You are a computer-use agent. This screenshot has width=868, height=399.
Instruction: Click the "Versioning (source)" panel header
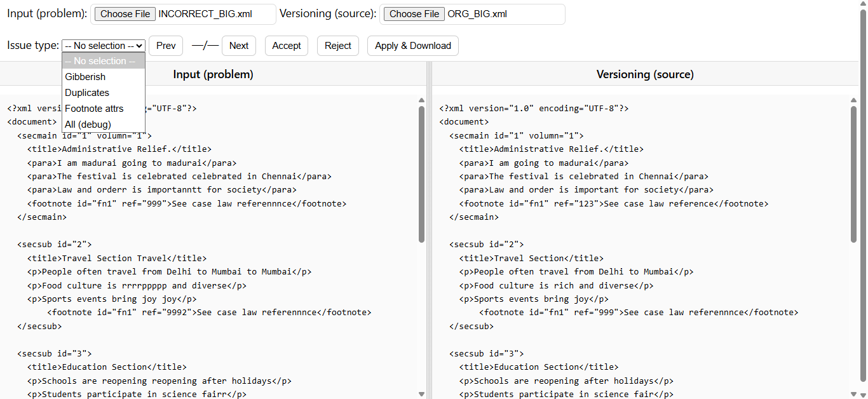click(x=645, y=74)
